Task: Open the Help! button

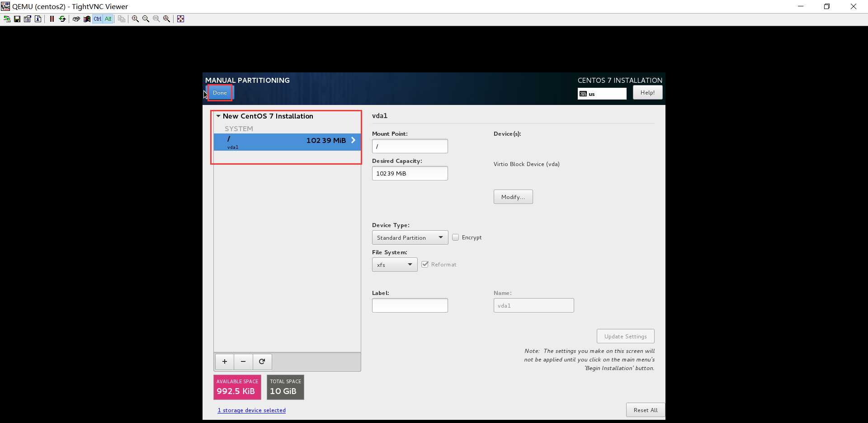Action: (x=647, y=93)
